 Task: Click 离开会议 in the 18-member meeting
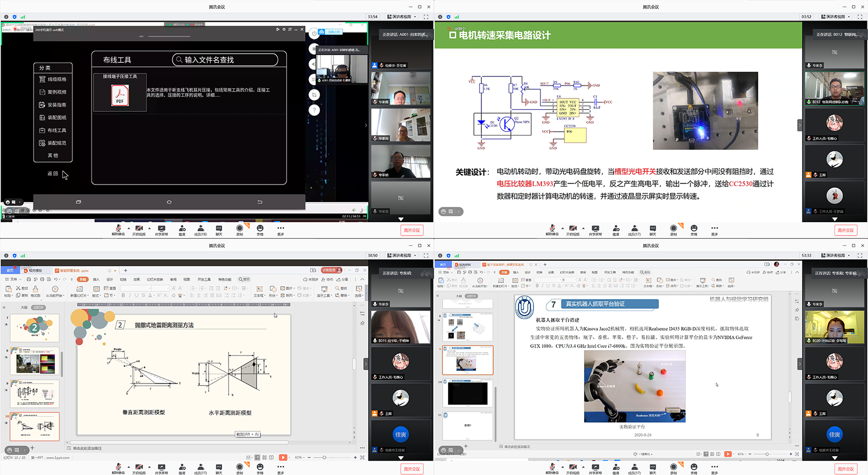click(411, 230)
